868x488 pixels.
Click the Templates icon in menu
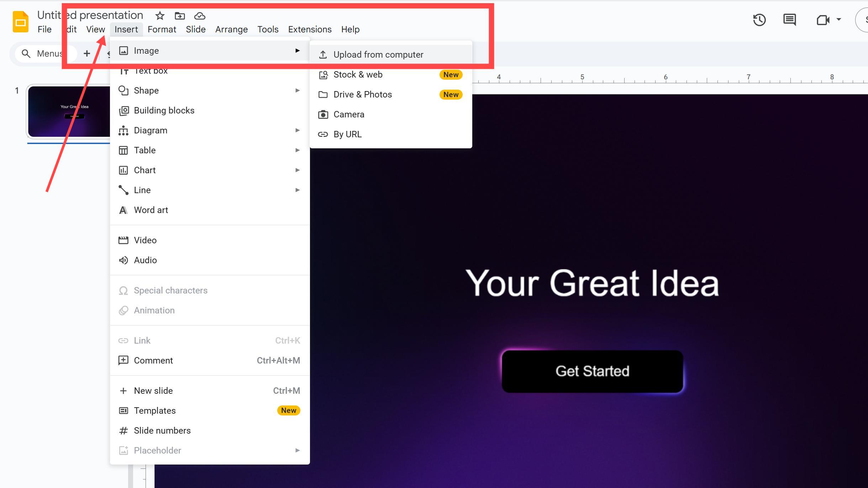[123, 410]
